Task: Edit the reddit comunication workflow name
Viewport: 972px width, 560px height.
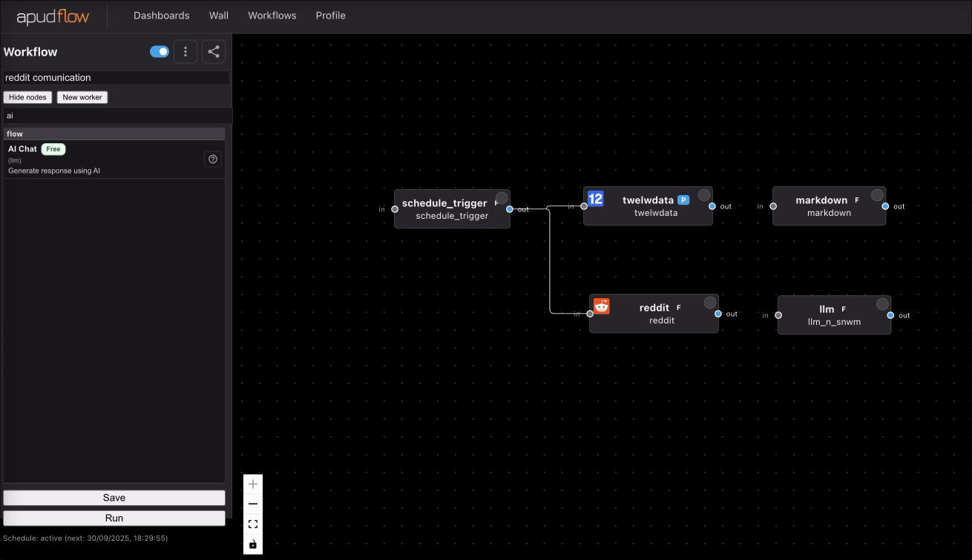Action: coord(114,77)
